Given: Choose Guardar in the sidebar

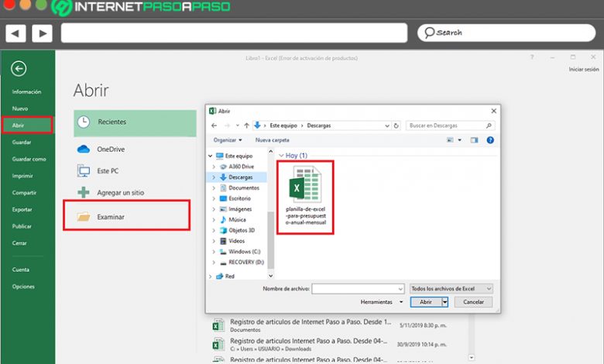Looking at the screenshot, I should (22, 143).
